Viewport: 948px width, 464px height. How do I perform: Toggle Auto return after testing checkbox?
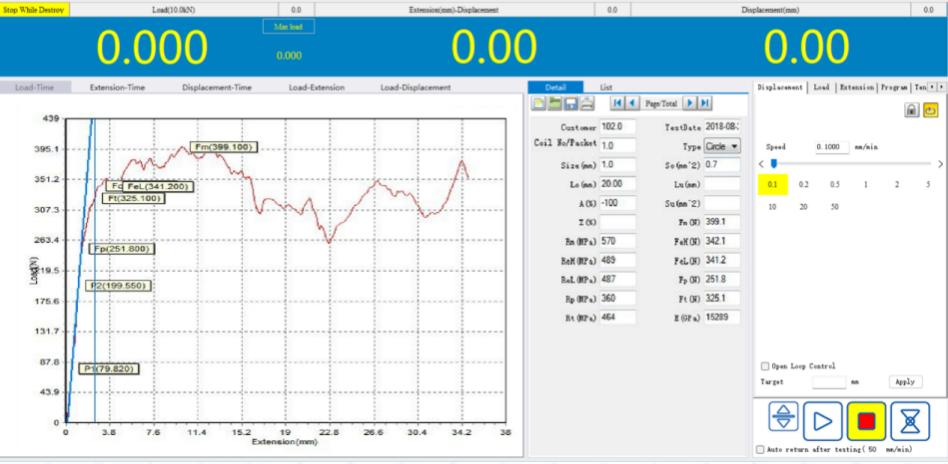(x=760, y=450)
